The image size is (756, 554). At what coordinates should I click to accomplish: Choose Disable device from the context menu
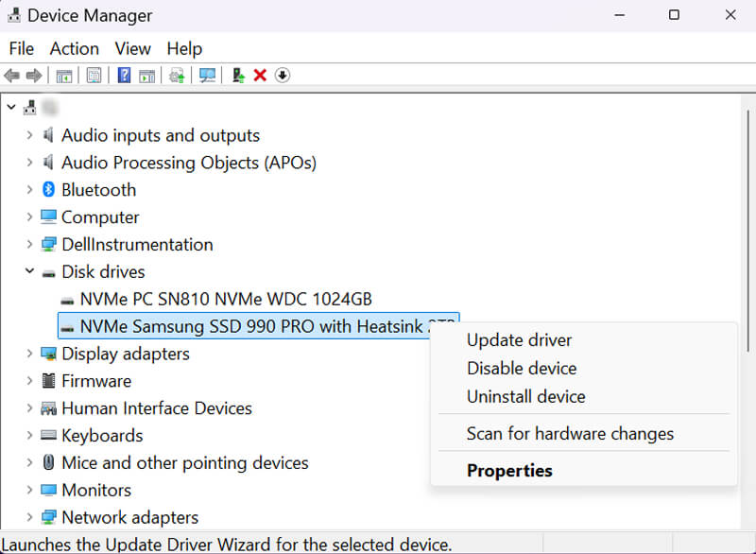(x=521, y=369)
